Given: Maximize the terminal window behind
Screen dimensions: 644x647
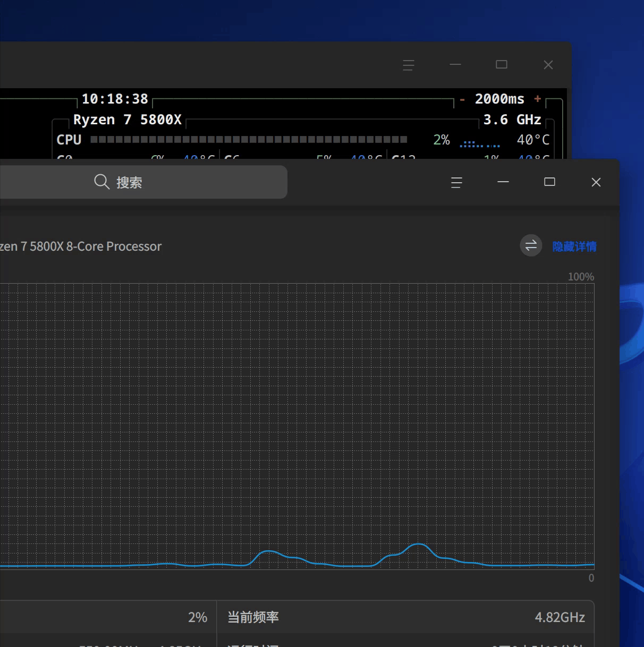Looking at the screenshot, I should [502, 65].
